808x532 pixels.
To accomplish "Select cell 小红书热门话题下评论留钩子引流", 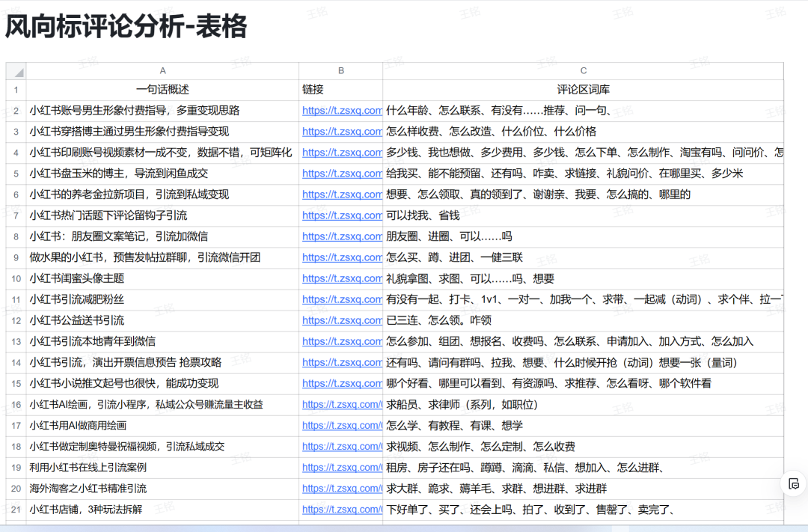I will pyautogui.click(x=162, y=215).
